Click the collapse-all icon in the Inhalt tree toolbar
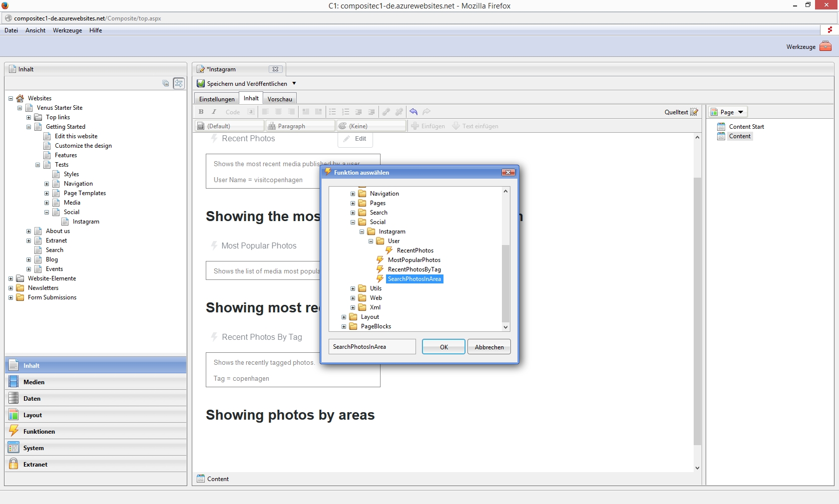Image resolution: width=839 pixels, height=504 pixels. click(166, 83)
